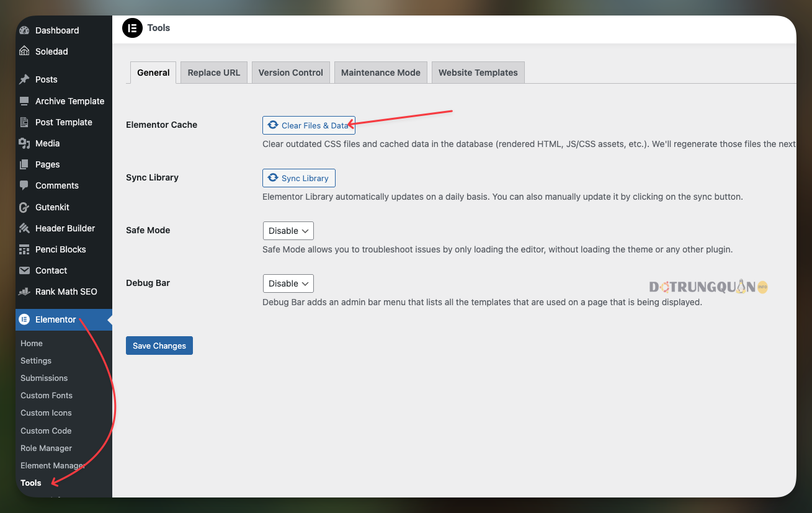Go to Dashboard menu label
This screenshot has width=812, height=513.
(57, 30)
